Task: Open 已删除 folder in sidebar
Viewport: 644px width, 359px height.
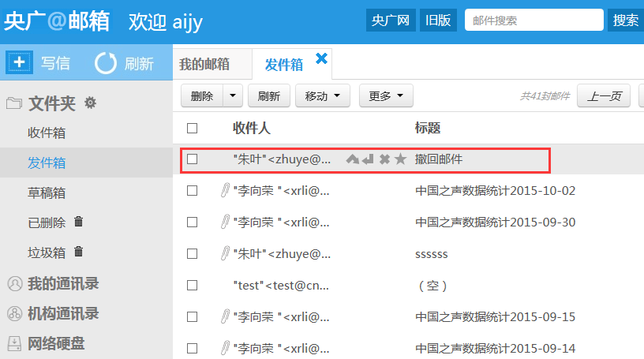Action: point(47,223)
